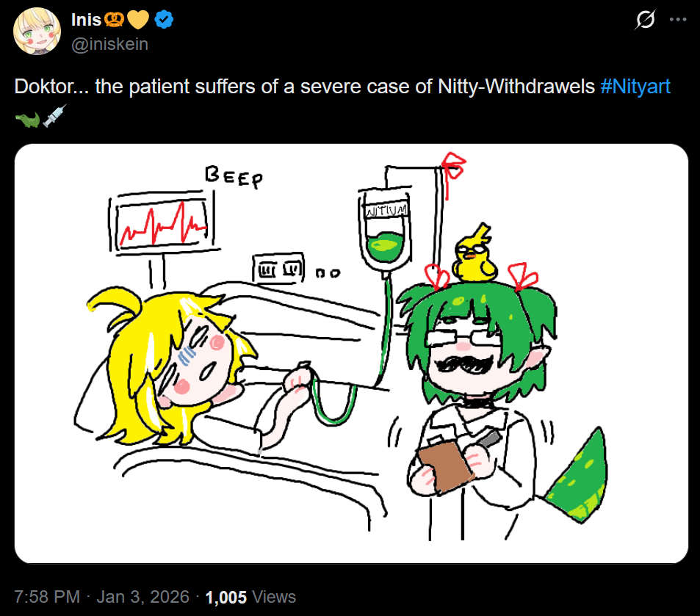Open the #Nityart hashtag link
700x616 pixels.
pyautogui.click(x=635, y=86)
